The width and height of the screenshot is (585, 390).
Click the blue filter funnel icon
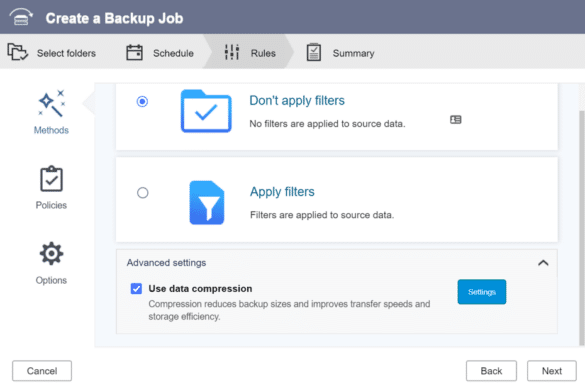(207, 203)
